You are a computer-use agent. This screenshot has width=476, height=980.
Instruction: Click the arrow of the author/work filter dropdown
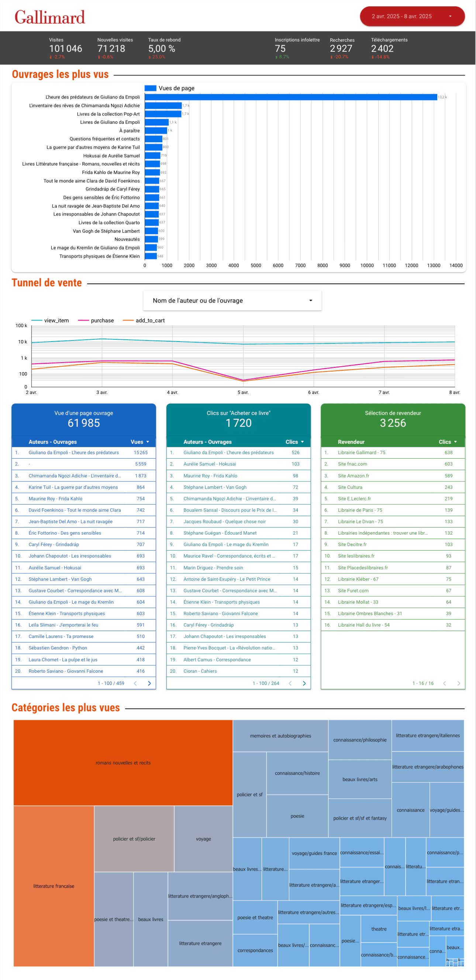[x=311, y=301]
